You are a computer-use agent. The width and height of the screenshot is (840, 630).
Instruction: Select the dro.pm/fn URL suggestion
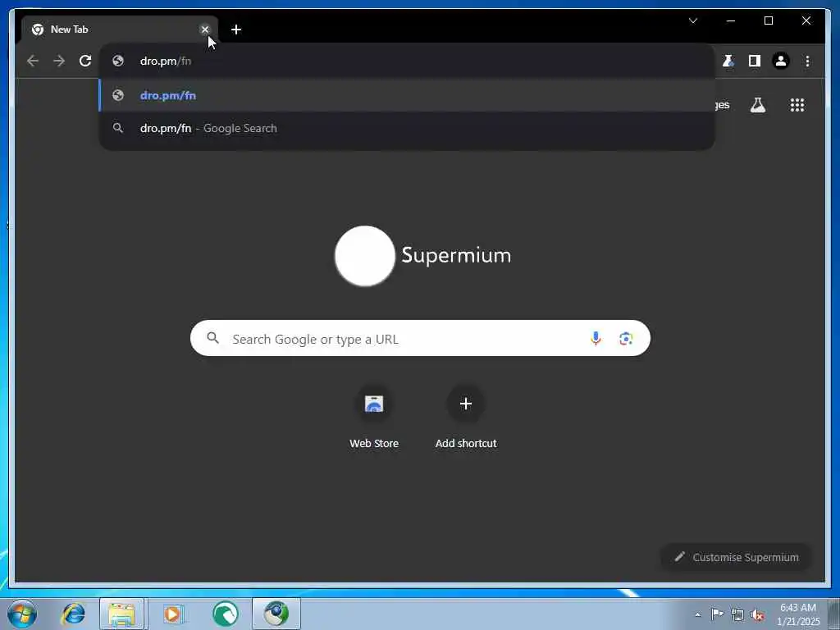point(407,95)
